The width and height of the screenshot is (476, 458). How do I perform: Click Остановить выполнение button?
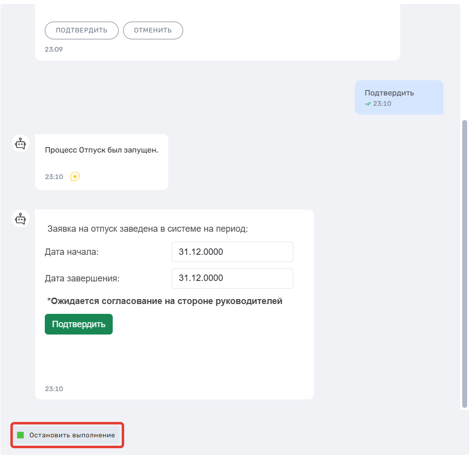pos(67,435)
